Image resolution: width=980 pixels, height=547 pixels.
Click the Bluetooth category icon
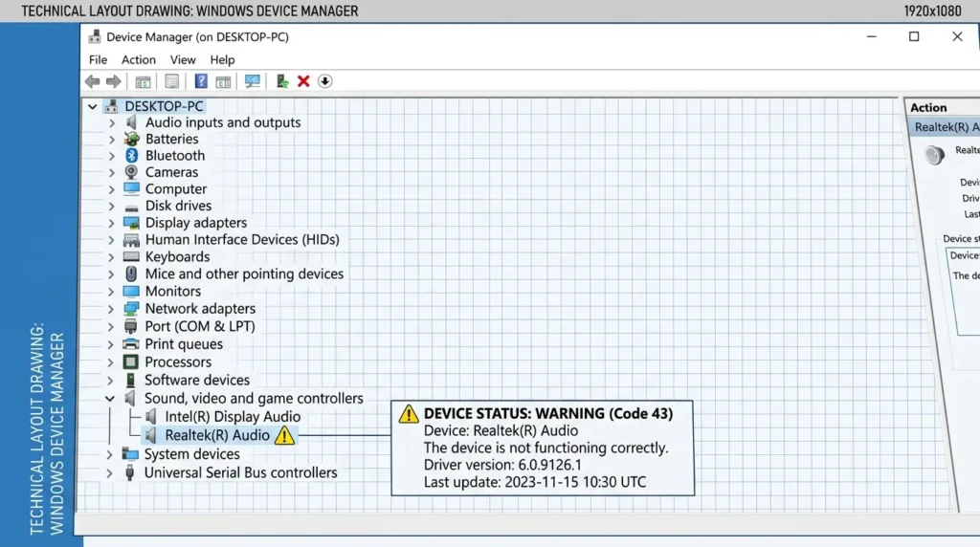131,156
